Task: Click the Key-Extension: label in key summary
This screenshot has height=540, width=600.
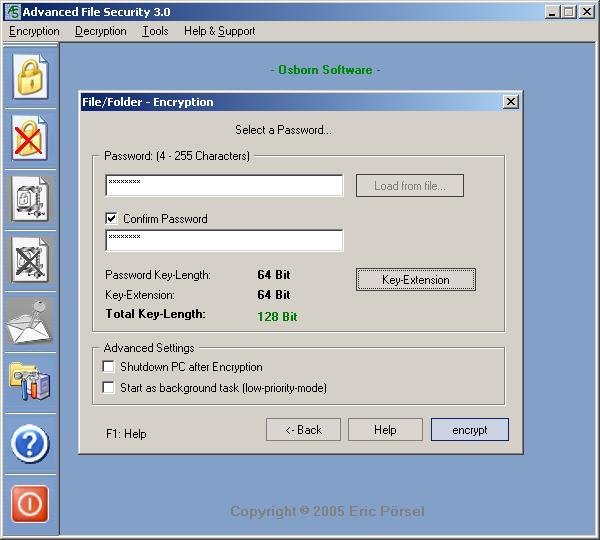Action: [x=140, y=295]
